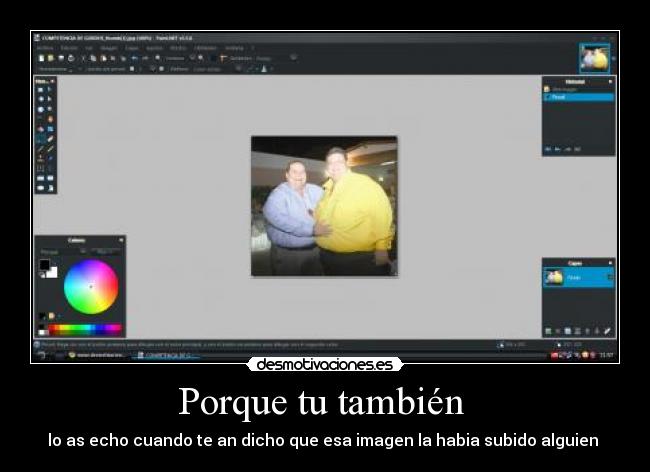Image resolution: width=650 pixels, height=472 pixels.
Task: Select the Ellipse shape tool
Action: click(41, 188)
